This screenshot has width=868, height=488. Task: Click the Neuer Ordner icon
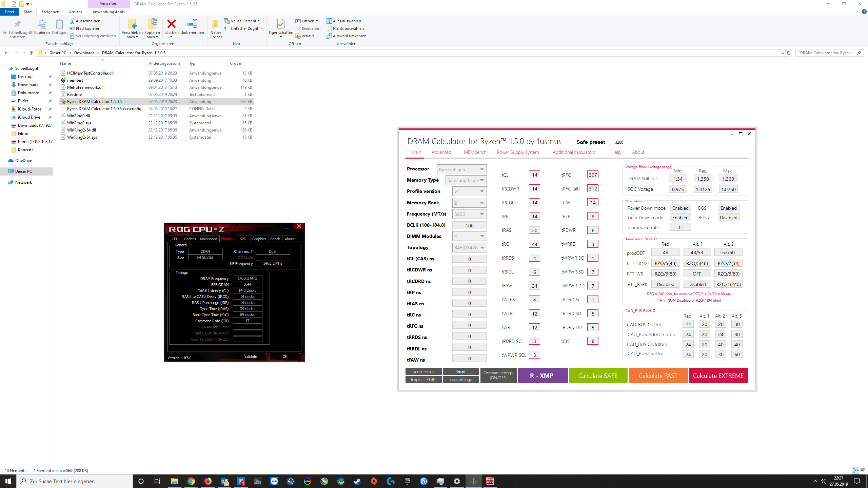[x=216, y=24]
